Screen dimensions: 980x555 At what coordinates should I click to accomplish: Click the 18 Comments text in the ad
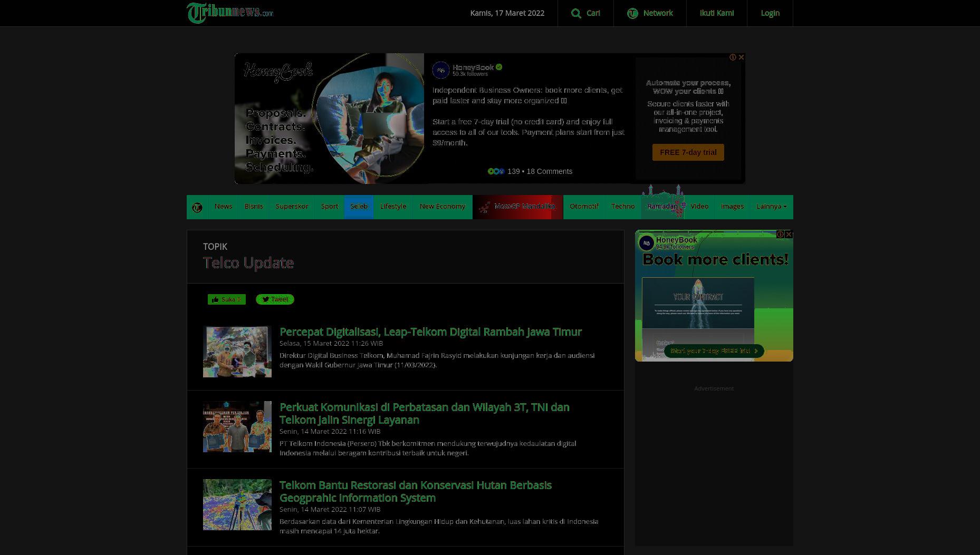[549, 171]
